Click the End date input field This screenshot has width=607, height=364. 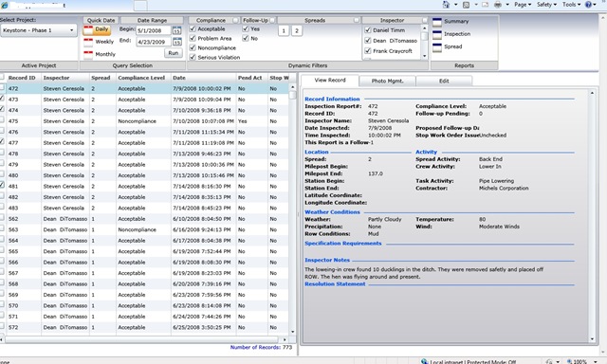(x=154, y=42)
